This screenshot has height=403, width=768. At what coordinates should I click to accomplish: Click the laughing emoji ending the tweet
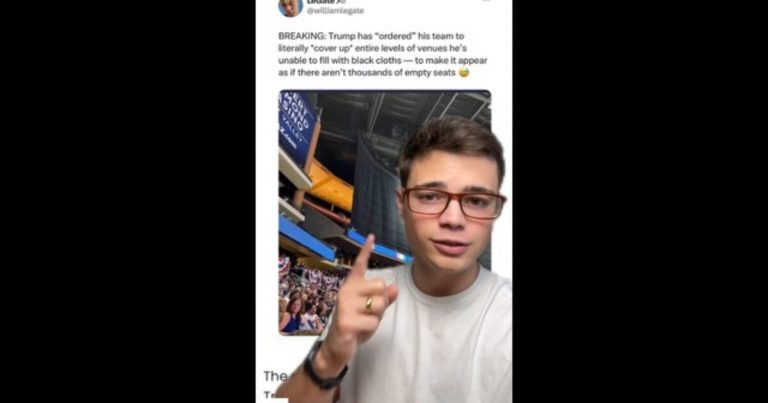pos(463,72)
